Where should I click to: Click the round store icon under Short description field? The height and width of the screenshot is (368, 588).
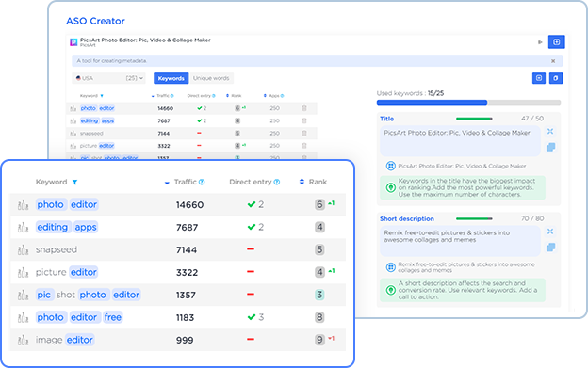[390, 267]
